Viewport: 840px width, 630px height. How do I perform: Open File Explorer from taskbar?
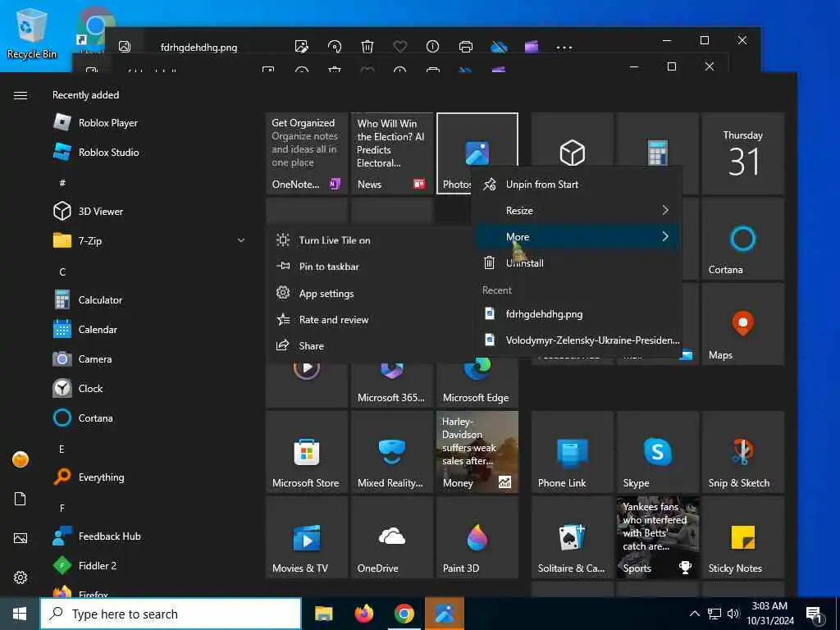(323, 614)
